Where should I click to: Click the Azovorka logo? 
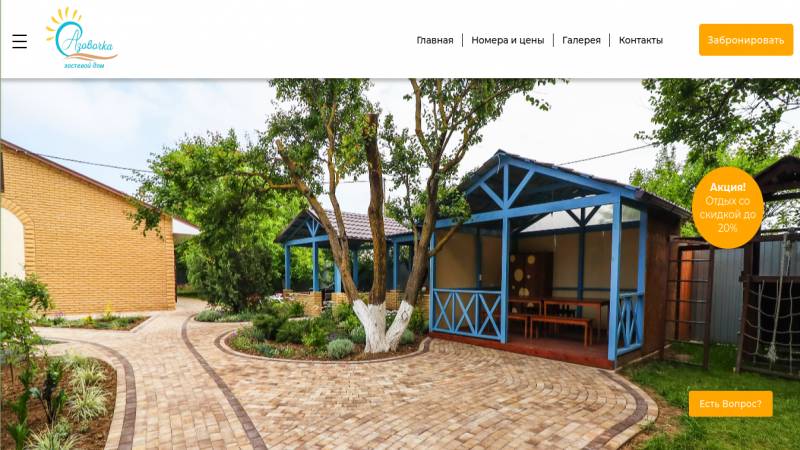pos(82,38)
